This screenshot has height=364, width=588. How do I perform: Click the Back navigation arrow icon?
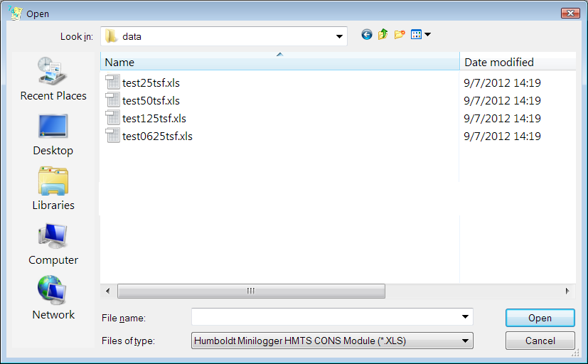[x=367, y=35]
